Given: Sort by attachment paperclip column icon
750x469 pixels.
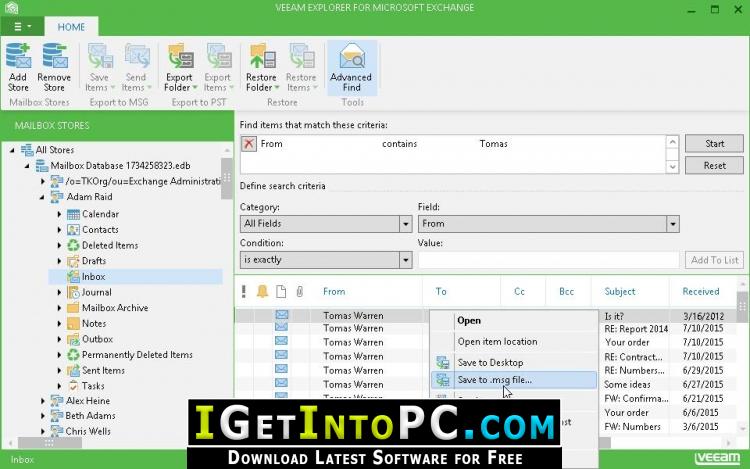Looking at the screenshot, I should point(299,291).
